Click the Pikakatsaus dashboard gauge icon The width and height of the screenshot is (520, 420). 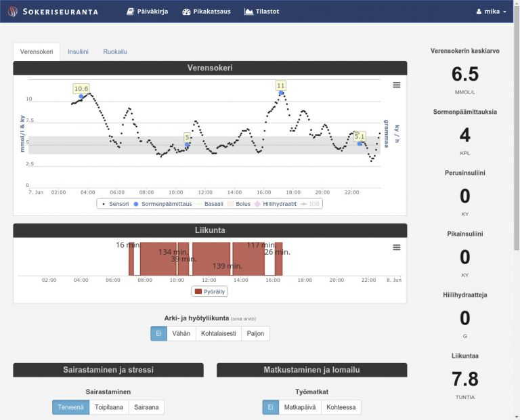(186, 12)
